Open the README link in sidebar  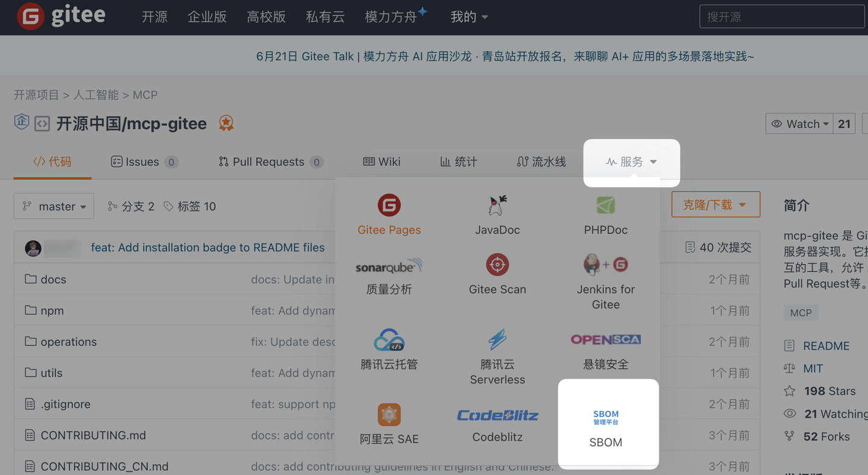pyautogui.click(x=827, y=345)
